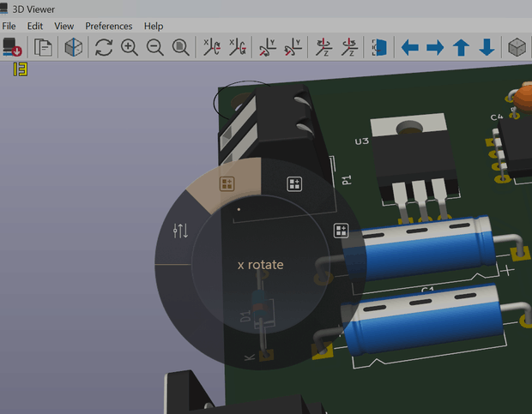Screen dimensions: 532x414
Task: Rotate Z counterclockwise
Action: click(x=349, y=47)
